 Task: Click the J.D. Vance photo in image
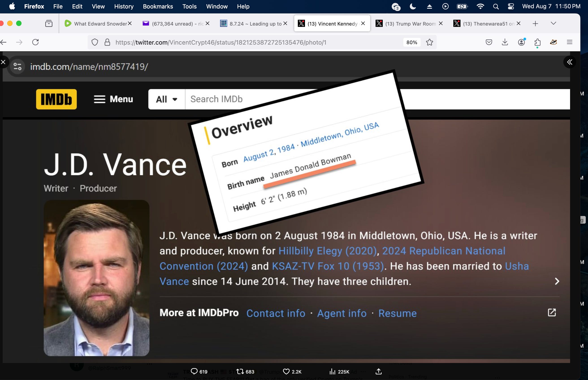(97, 278)
